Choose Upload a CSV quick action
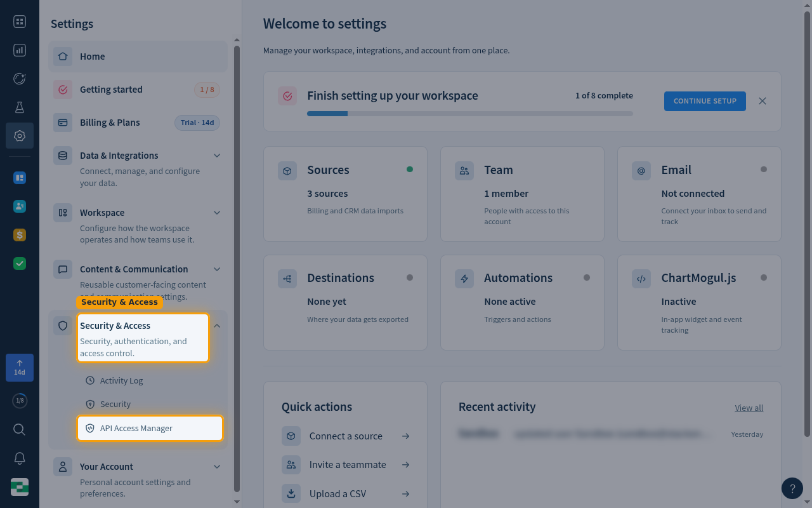The height and width of the screenshot is (508, 812). click(x=346, y=493)
